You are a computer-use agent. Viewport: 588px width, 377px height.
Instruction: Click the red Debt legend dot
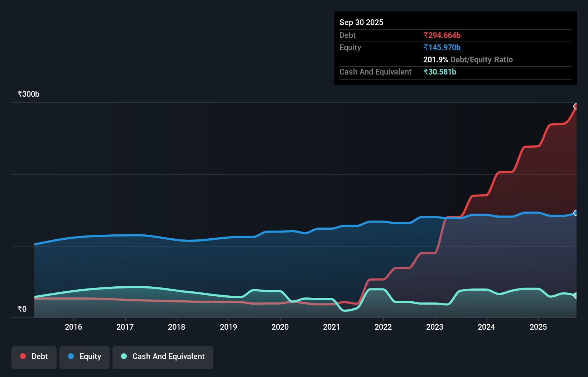[23, 356]
